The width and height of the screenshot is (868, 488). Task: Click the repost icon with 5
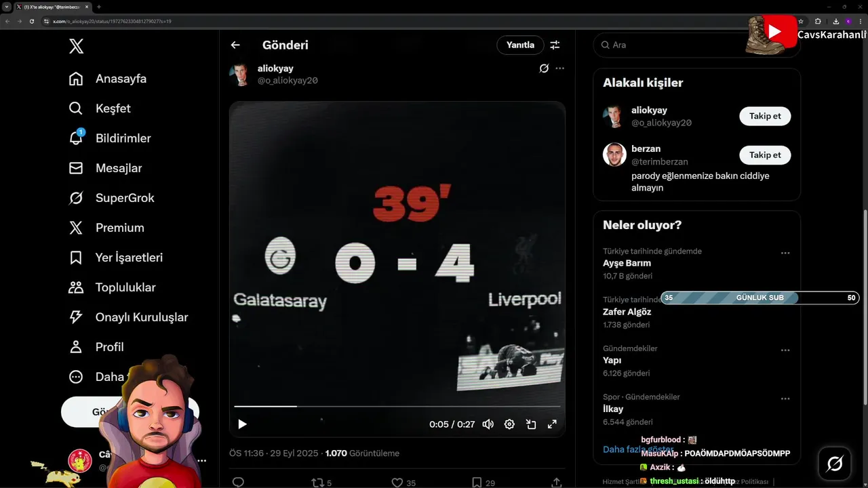(x=321, y=483)
